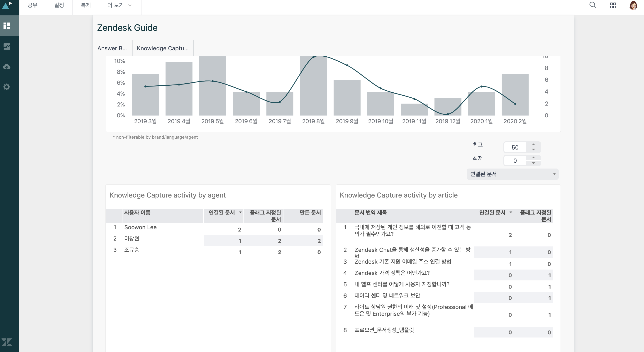The image size is (644, 352).
Task: Select article Zendesk 가격 정책은 어떤가요?
Action: click(x=392, y=273)
